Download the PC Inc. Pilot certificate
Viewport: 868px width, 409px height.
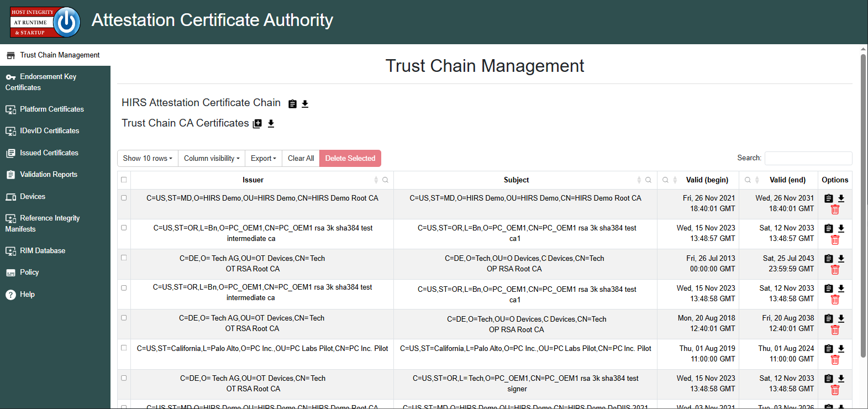click(841, 349)
